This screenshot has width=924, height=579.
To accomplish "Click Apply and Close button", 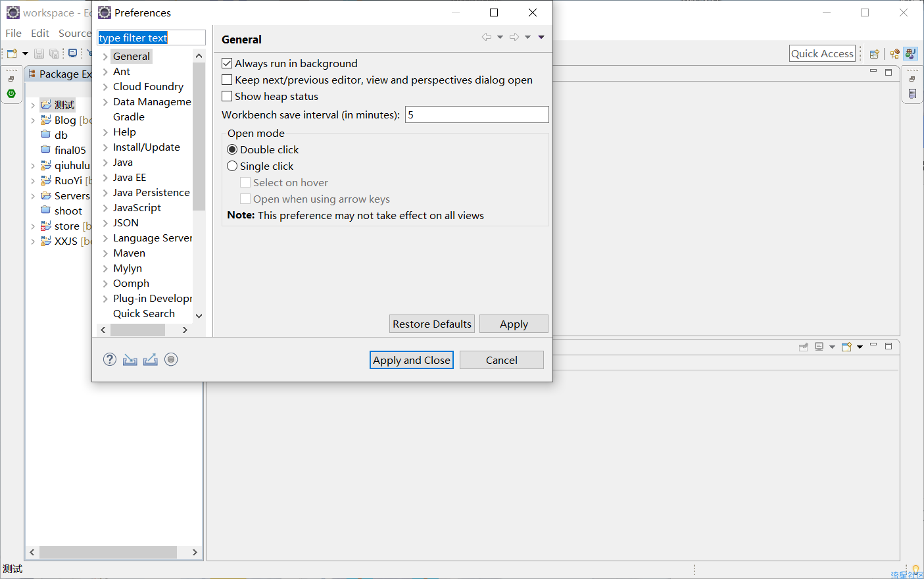I will 412,360.
